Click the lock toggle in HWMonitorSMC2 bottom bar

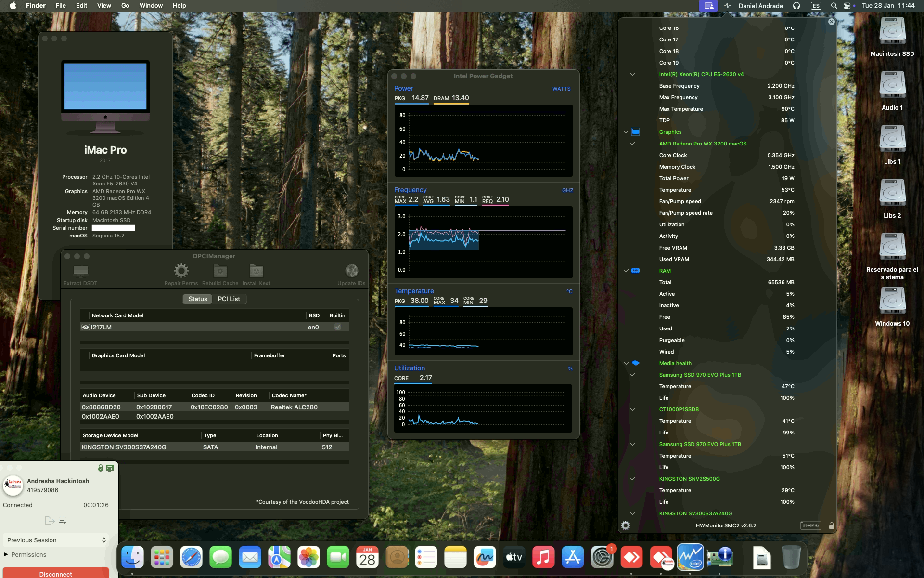pos(832,525)
